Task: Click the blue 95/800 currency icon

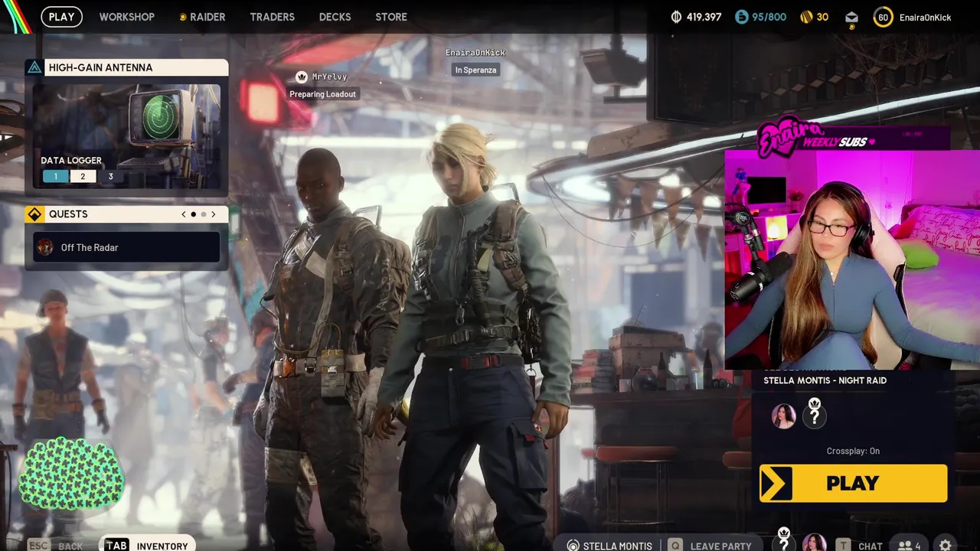Action: [741, 17]
